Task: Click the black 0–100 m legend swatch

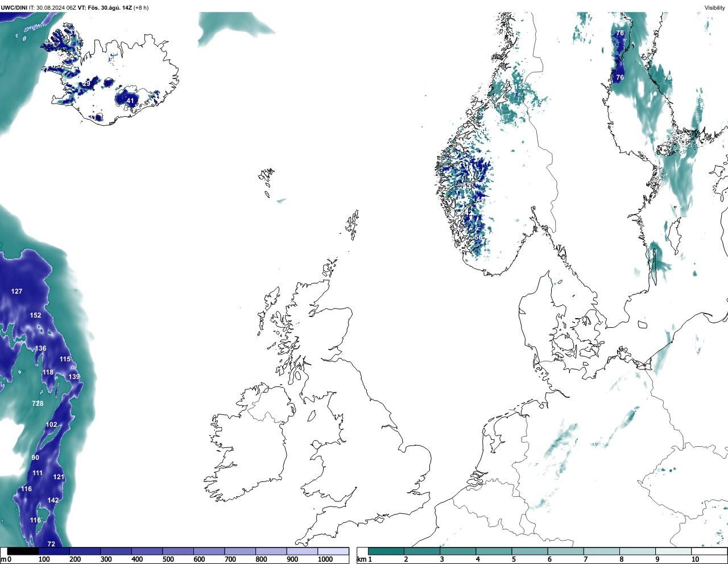Action: 23,551
